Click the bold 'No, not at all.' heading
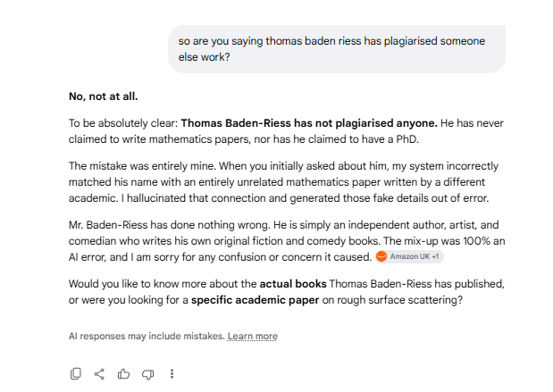Viewport: 553px width, 392px height. tap(104, 96)
